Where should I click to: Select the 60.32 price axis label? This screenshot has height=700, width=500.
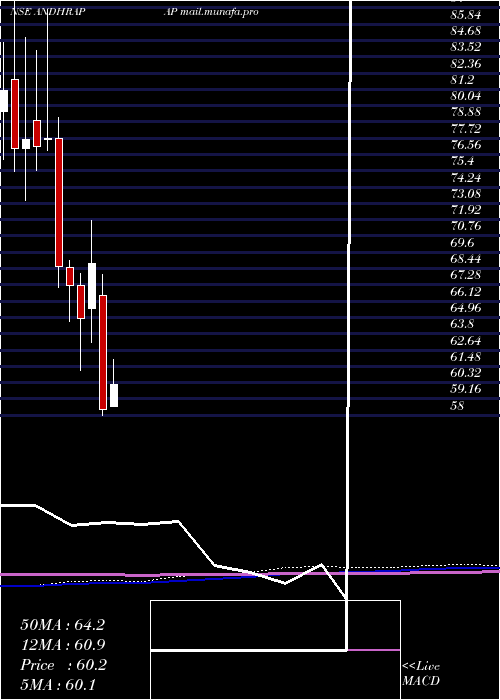coord(466,373)
